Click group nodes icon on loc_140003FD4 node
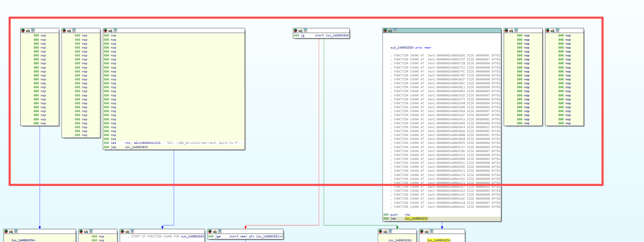Image resolution: width=644 pixels, height=242 pixels. click(x=16, y=232)
